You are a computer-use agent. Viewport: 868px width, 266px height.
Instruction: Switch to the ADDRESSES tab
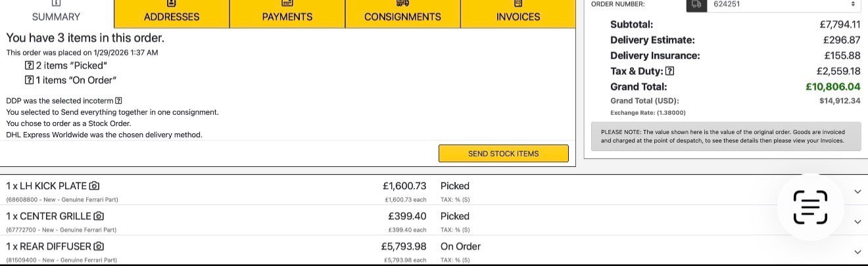(172, 14)
